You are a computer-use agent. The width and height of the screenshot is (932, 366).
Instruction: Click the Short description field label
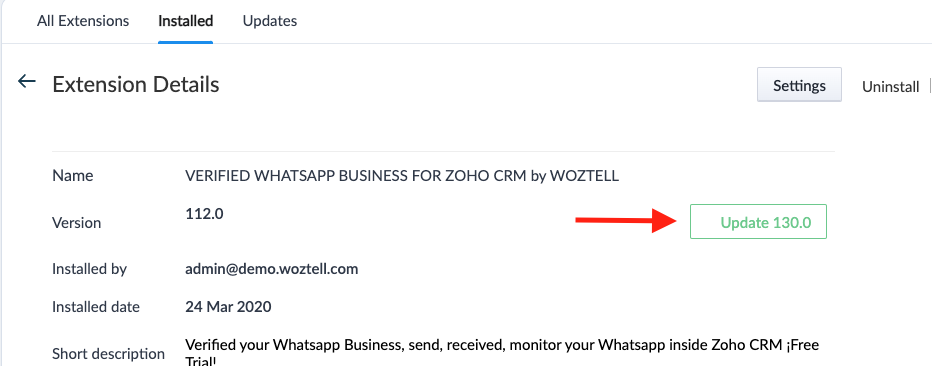(x=108, y=354)
